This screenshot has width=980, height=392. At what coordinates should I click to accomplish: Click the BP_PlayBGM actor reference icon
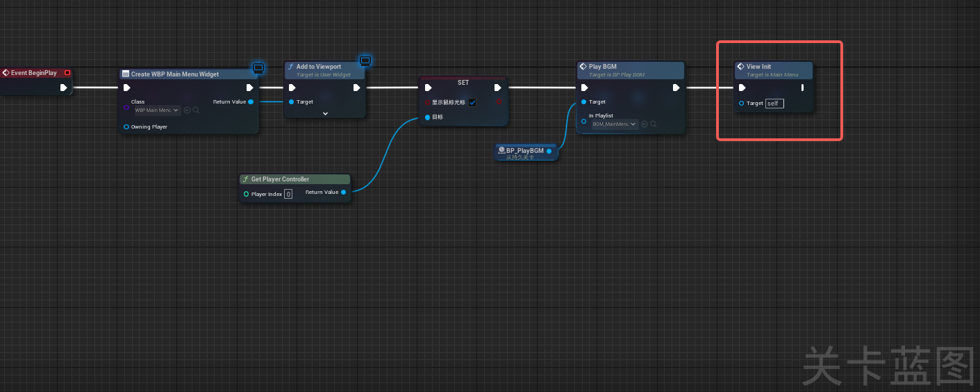coord(501,150)
